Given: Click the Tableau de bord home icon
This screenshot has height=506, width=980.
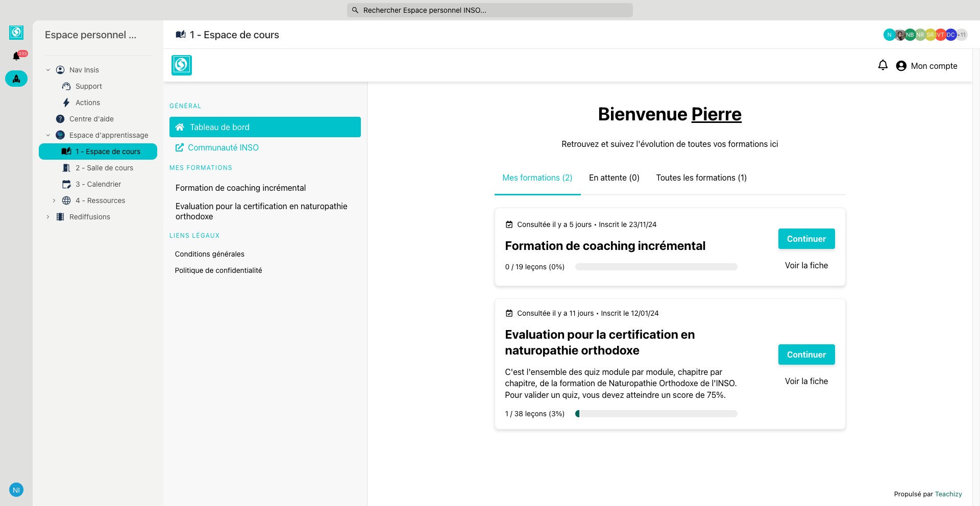Looking at the screenshot, I should 180,127.
